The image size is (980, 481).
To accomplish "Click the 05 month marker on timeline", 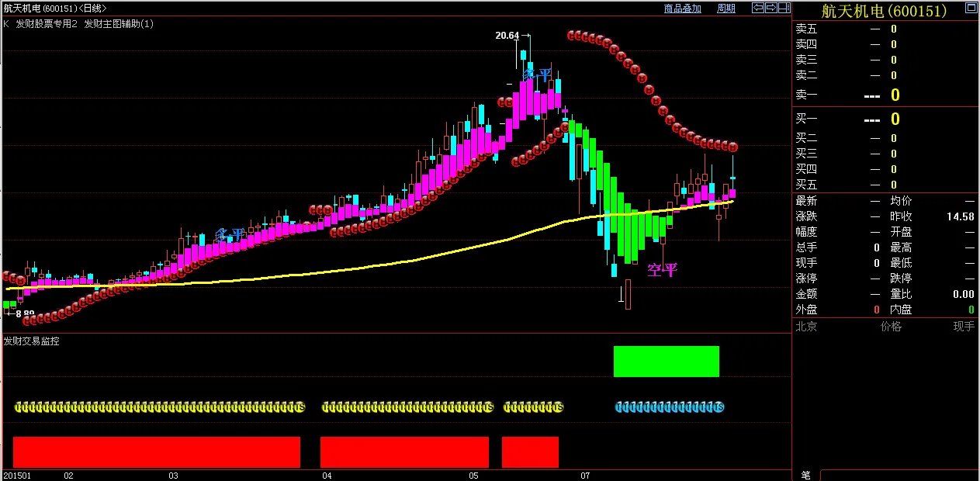I will pyautogui.click(x=474, y=475).
